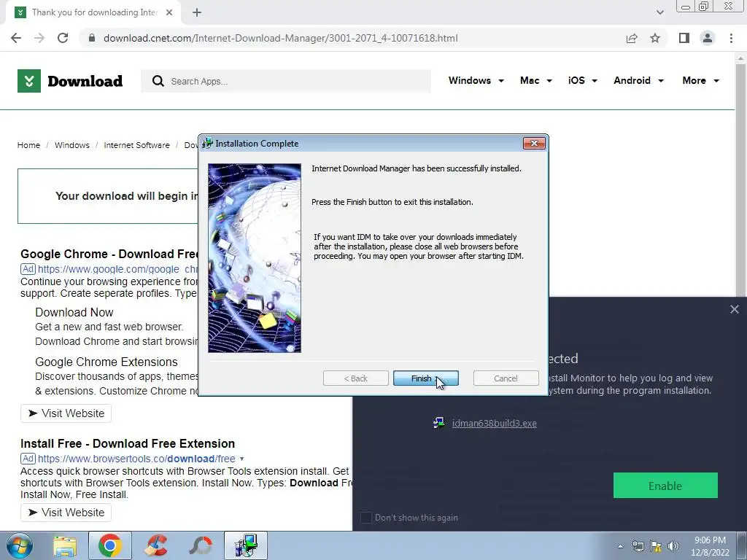Open the Action Center flag icon

coord(656,546)
